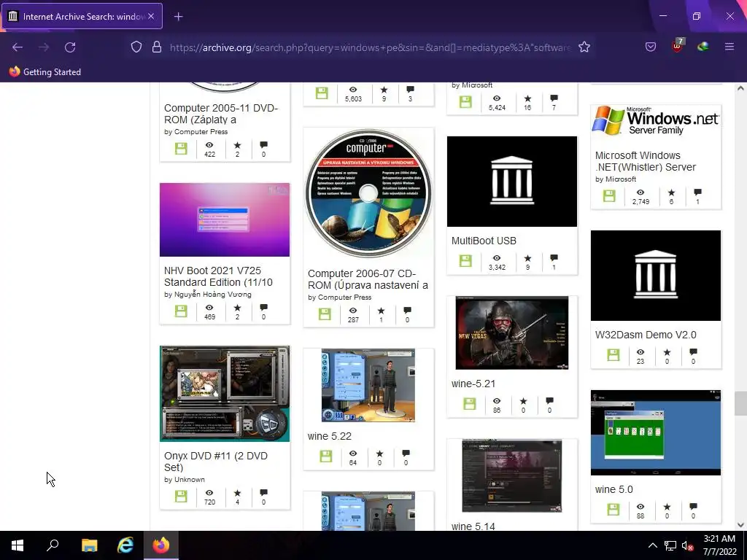The image size is (747, 560).
Task: Open the Onyx DVD #11 title link
Action: (x=215, y=462)
